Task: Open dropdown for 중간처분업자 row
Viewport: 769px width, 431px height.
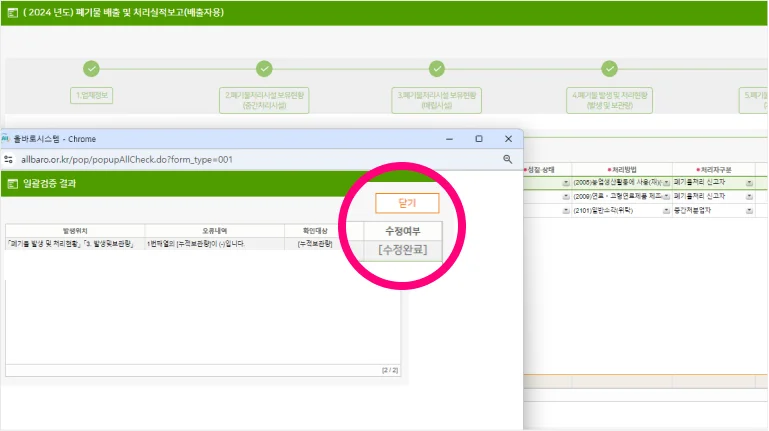Action: (x=749, y=210)
